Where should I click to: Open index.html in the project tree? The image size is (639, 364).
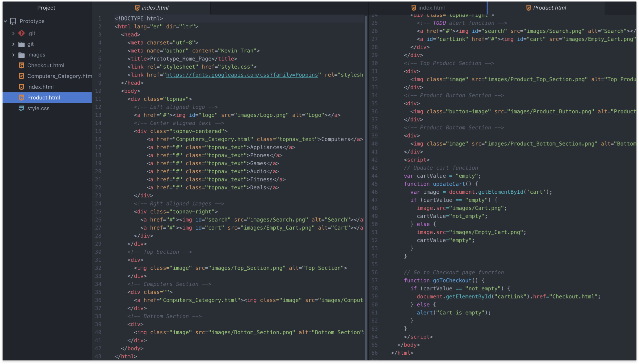tap(47, 87)
